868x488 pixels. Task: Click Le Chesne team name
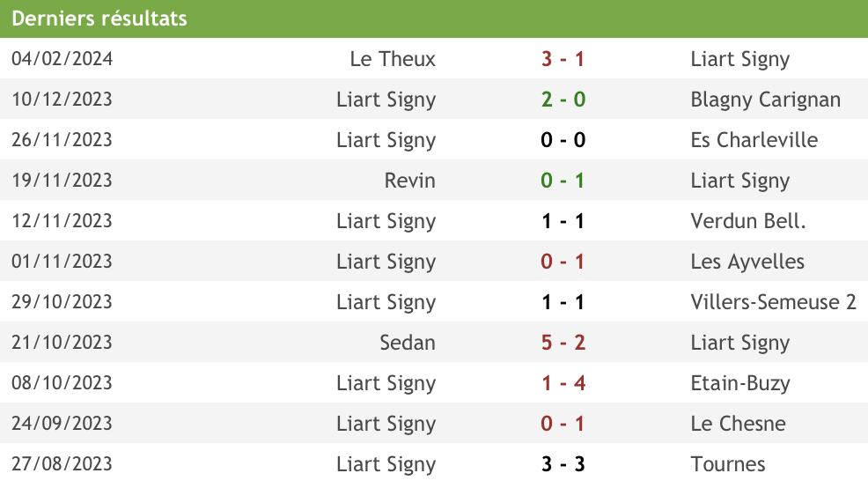[x=738, y=423]
